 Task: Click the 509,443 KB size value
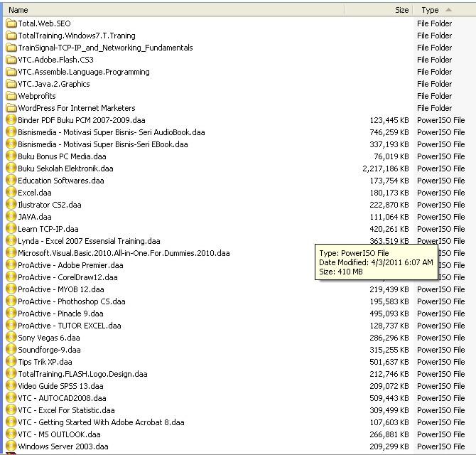(x=389, y=398)
